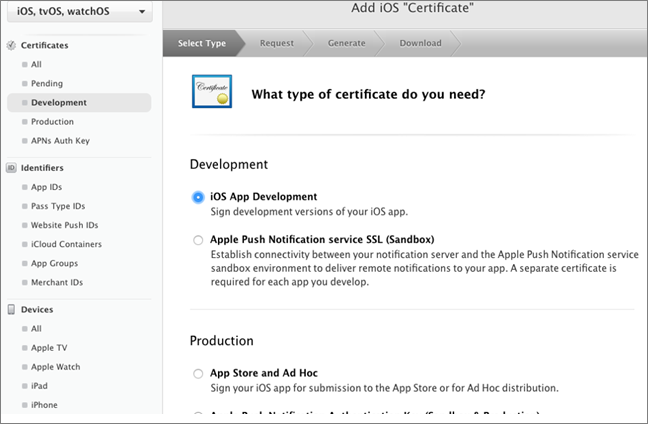Go to the Request step
648x424 pixels.
point(277,43)
